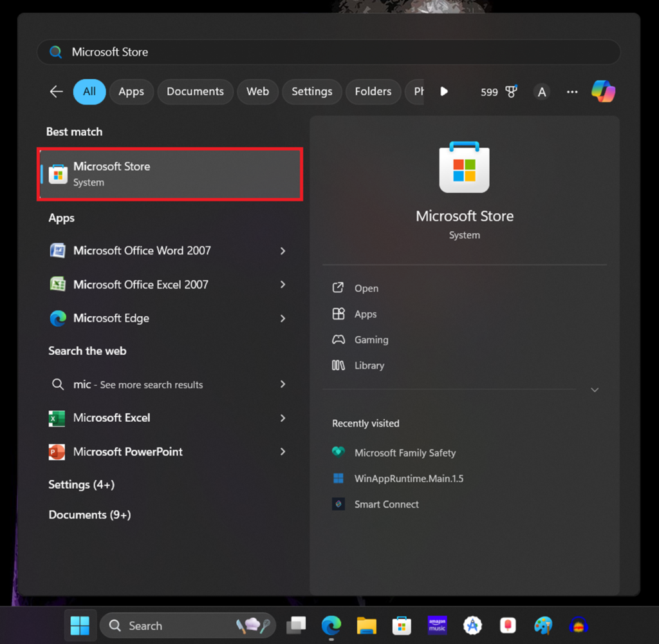
Task: Click the Library books icon
Action: click(339, 365)
